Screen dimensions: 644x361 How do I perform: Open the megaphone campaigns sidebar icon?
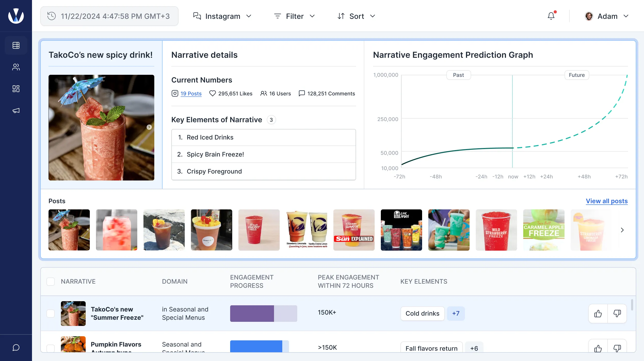click(16, 111)
